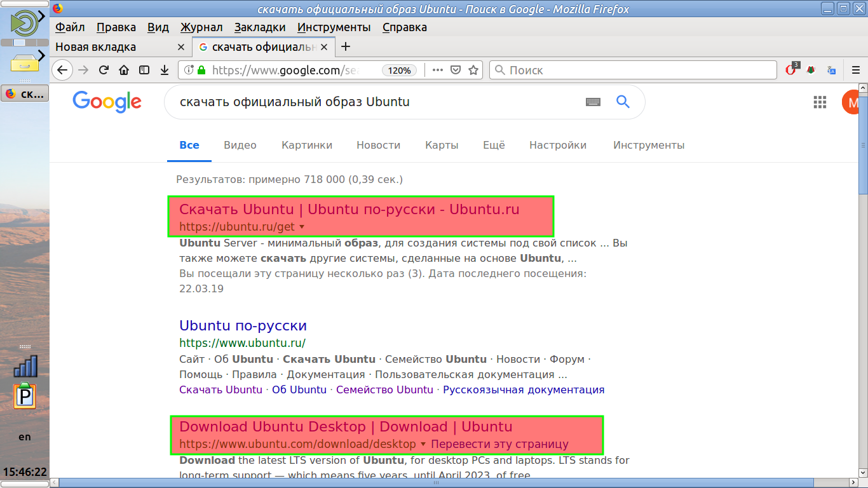
Task: Open the Google apps grid
Action: (x=820, y=102)
